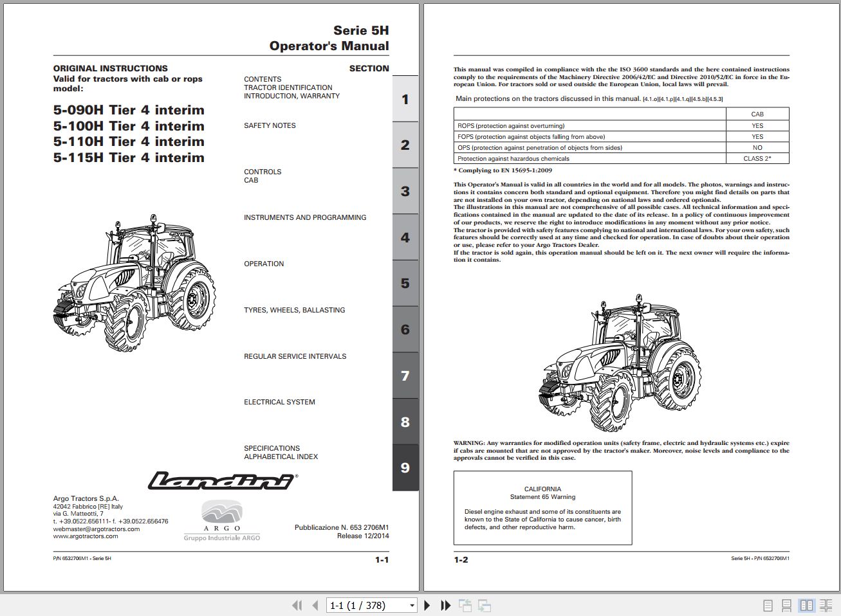Image resolution: width=841 pixels, height=616 pixels.
Task: Click the ROPS protection table row
Action: (x=622, y=125)
